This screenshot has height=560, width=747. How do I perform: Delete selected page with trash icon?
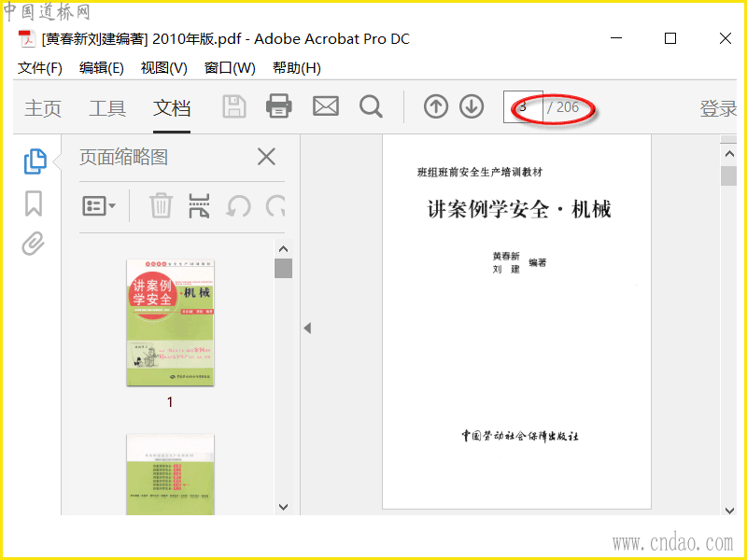[x=161, y=205]
